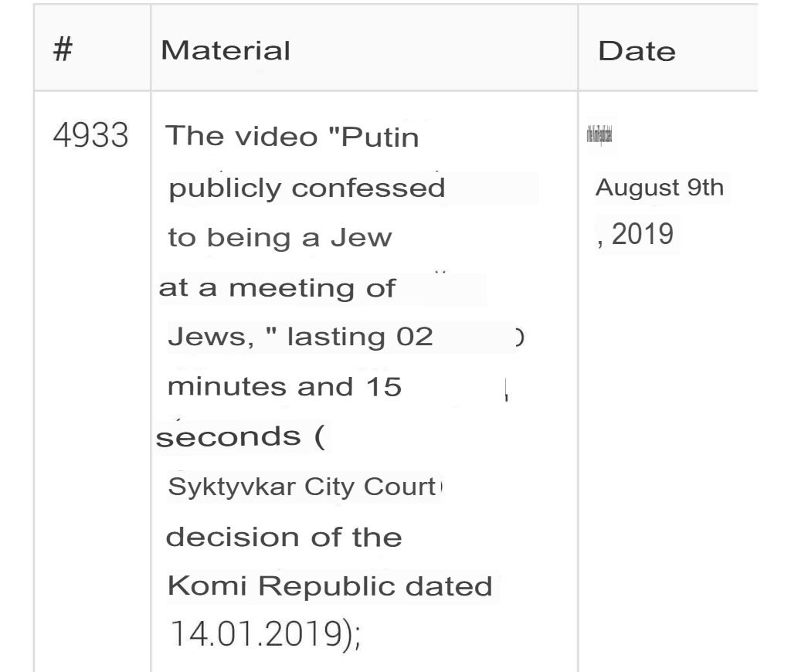Click the text 'Jews, " lasting 02'
Screen dimensions: 791x672
pos(300,337)
